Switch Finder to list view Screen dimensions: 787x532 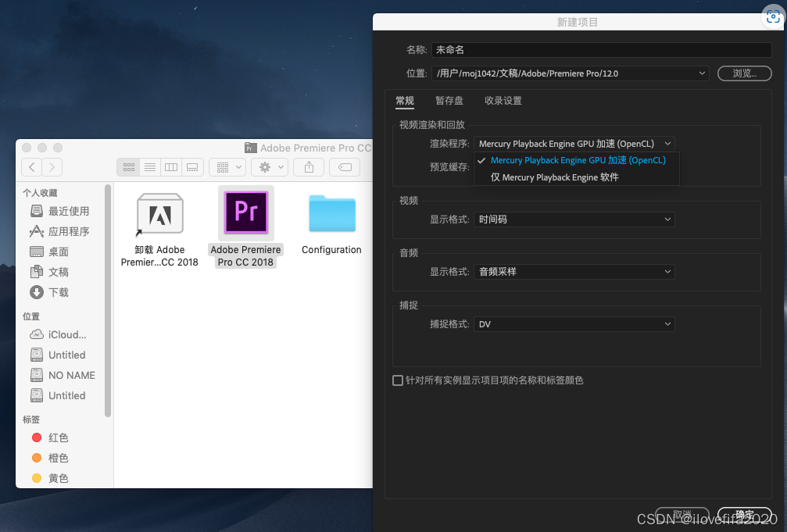[x=150, y=167]
